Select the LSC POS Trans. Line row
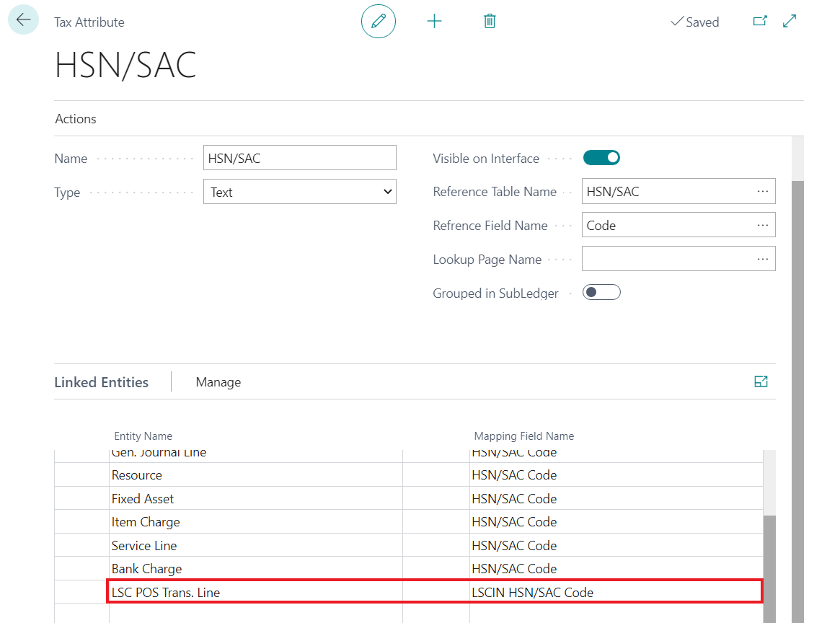This screenshot has height=623, width=840. 166,593
